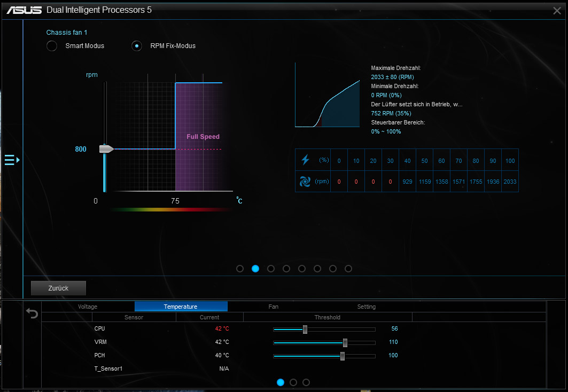Click the 929 rpm cell in table
568x392 pixels.
408,182
